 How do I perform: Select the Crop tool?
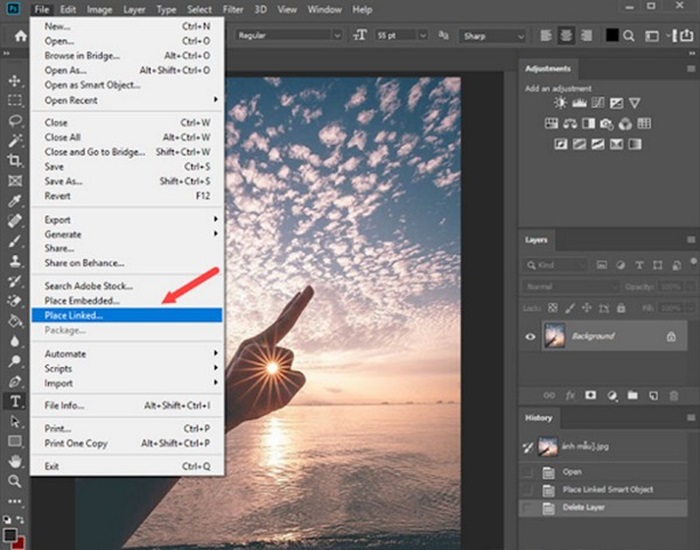pos(15,160)
